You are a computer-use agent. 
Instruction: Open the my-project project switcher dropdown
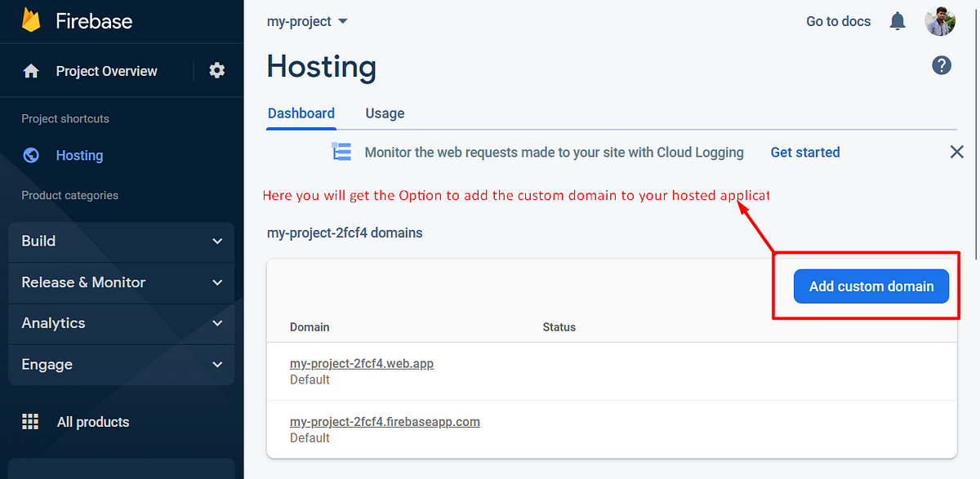point(305,21)
